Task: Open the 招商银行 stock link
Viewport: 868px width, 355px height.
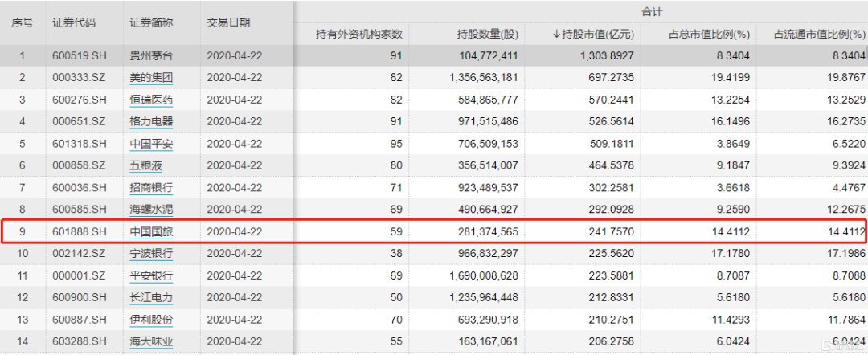Action: click(x=151, y=187)
